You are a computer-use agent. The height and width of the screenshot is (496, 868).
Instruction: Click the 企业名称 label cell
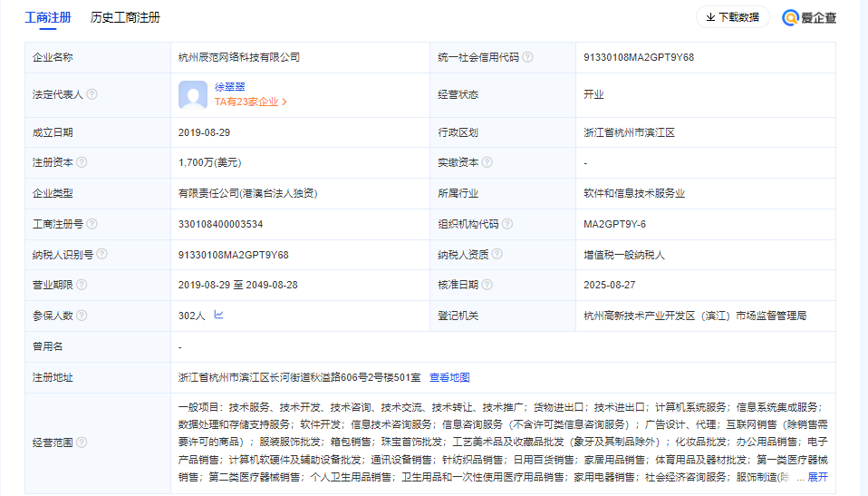coord(98,57)
